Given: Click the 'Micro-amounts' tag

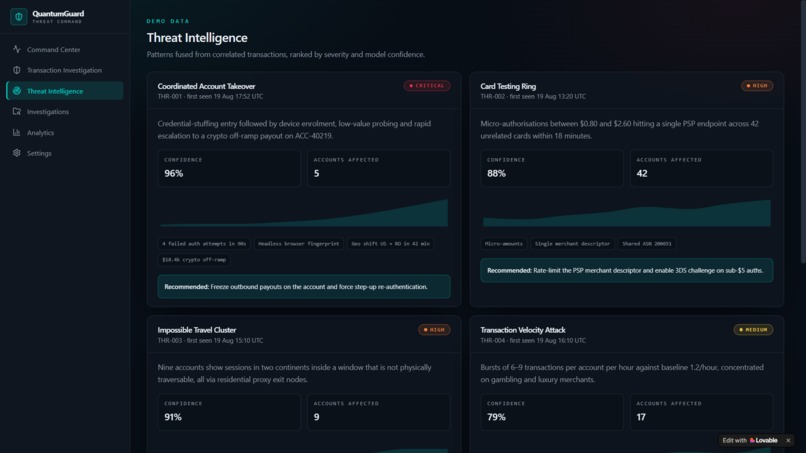Looking at the screenshot, I should point(504,244).
